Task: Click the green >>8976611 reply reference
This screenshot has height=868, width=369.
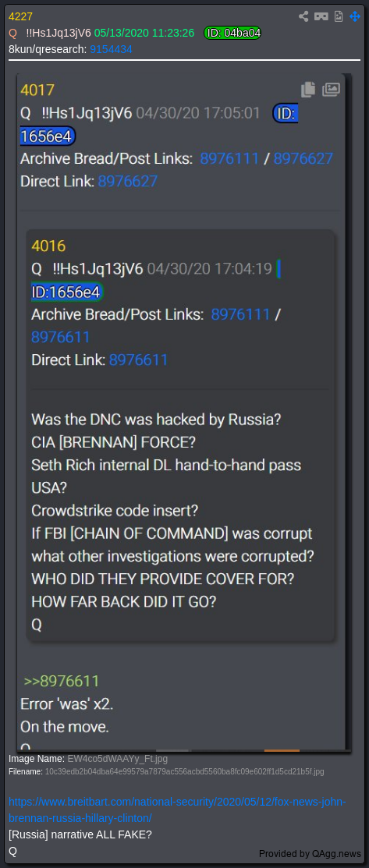Action: point(62,682)
